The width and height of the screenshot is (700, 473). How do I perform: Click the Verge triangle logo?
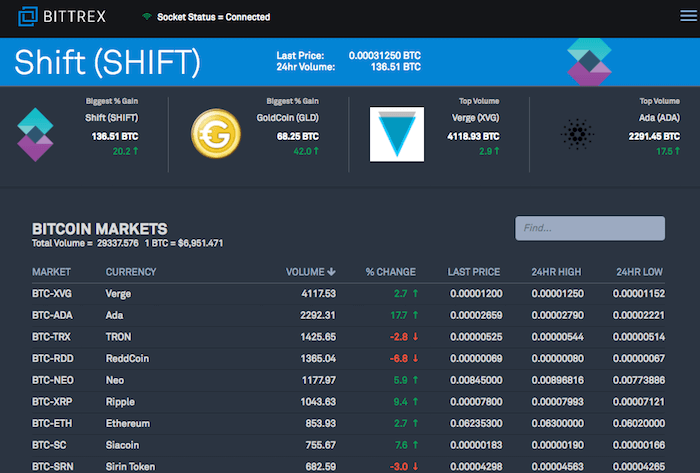[397, 134]
